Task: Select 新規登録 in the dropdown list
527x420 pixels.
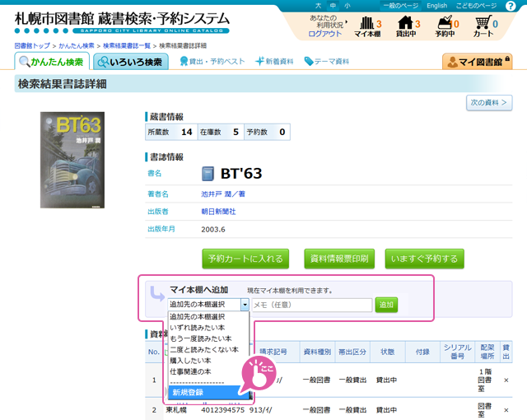Action: pos(208,393)
